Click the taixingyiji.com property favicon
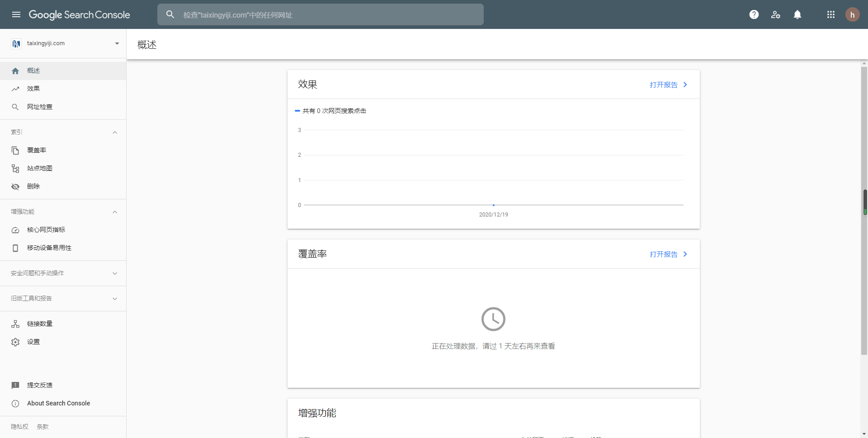 tap(16, 43)
